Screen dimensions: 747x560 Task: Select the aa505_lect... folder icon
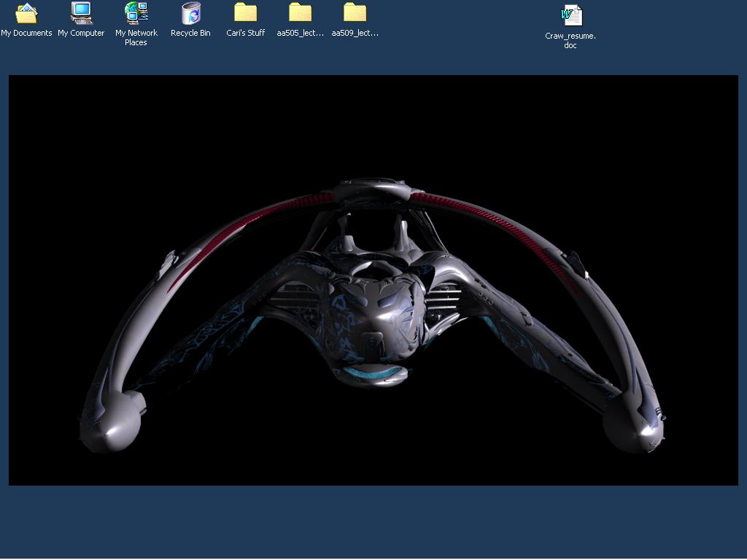pos(300,12)
